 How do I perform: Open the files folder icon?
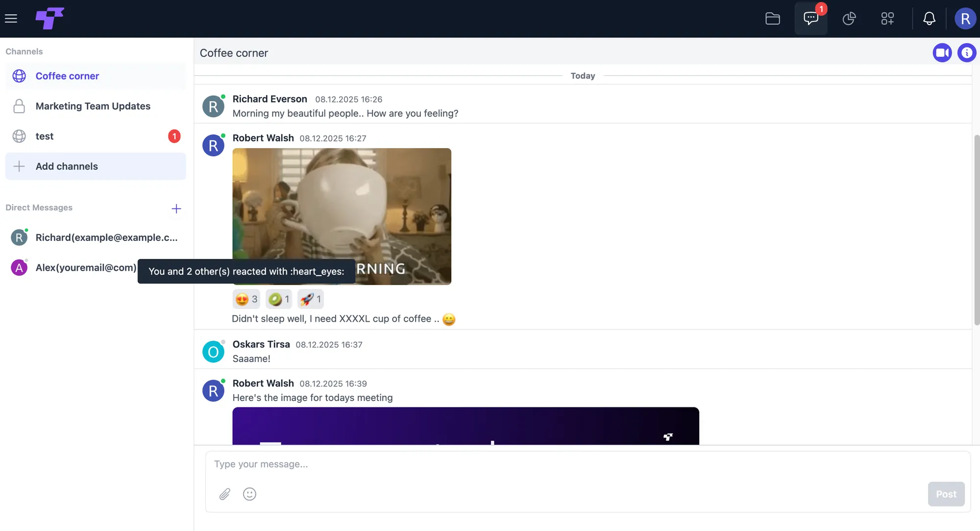coord(773,19)
